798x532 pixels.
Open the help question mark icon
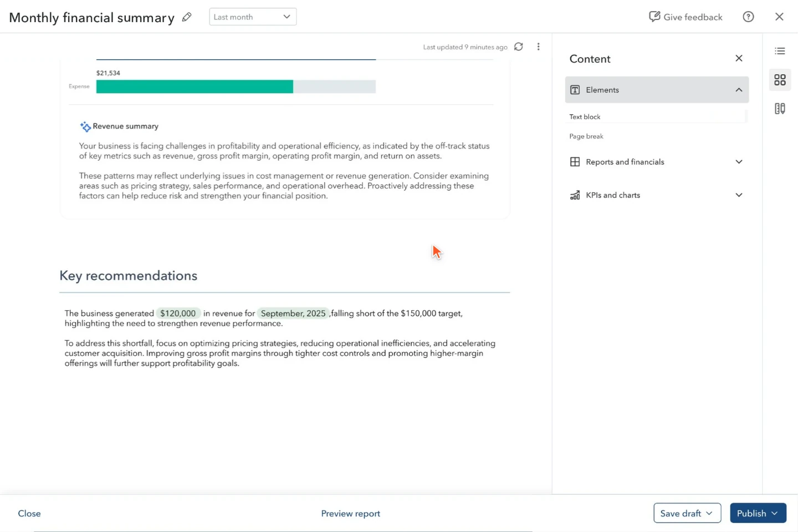(x=748, y=17)
